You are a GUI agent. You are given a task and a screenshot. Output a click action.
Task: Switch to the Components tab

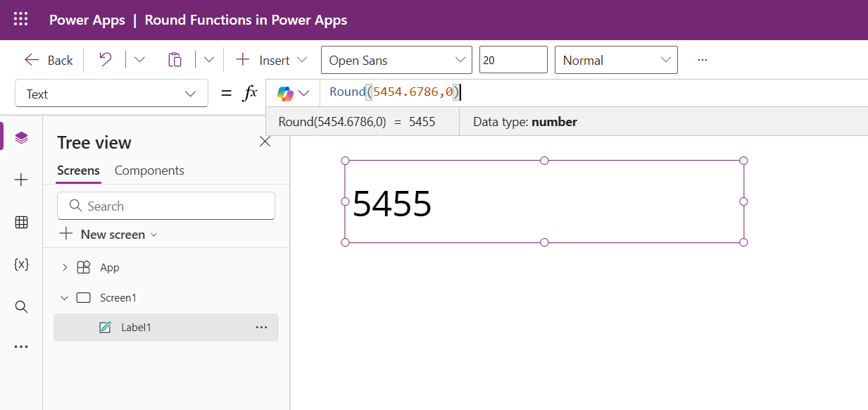pos(149,170)
